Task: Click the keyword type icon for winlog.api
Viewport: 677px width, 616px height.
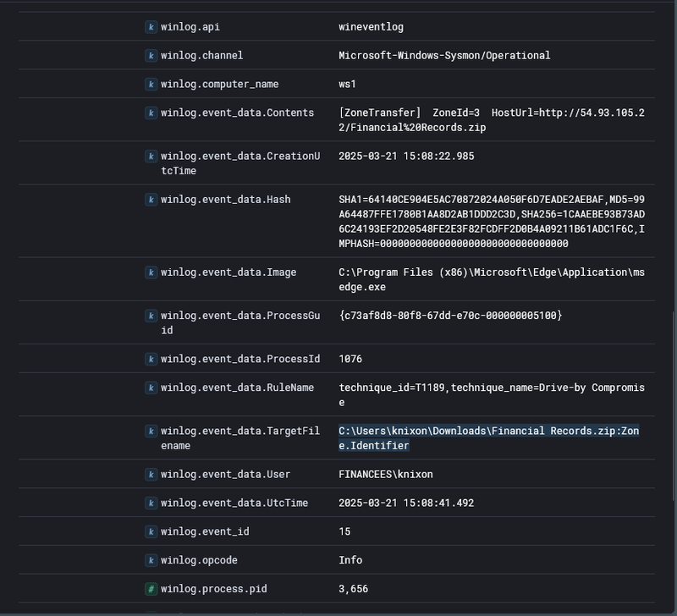Action: (151, 26)
